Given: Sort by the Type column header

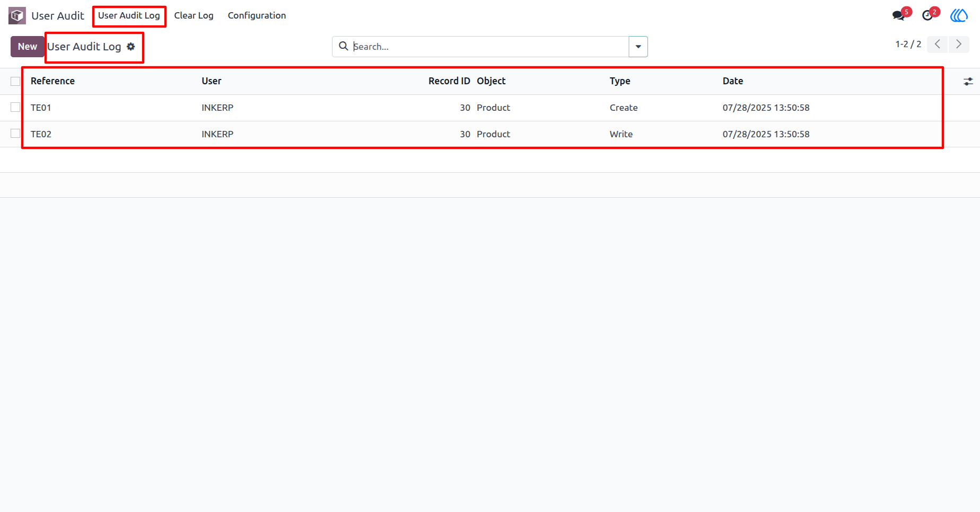Looking at the screenshot, I should pyautogui.click(x=620, y=81).
